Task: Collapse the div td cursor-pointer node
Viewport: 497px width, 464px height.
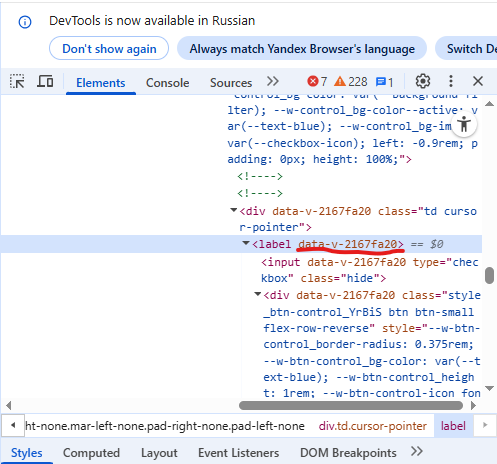Action: click(x=233, y=210)
